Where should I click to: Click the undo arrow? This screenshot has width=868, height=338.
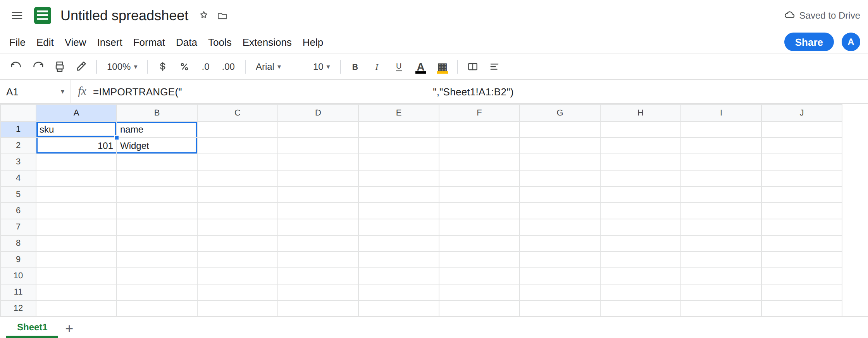coord(16,67)
